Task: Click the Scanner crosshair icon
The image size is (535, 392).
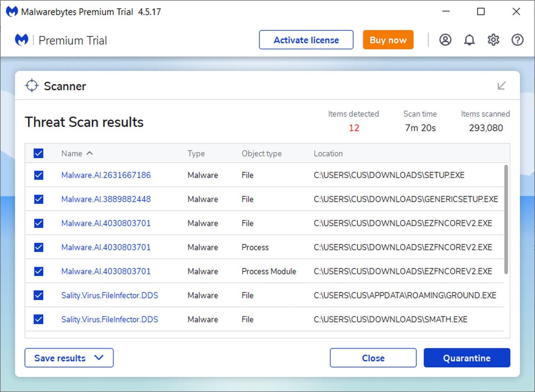Action: (x=32, y=86)
